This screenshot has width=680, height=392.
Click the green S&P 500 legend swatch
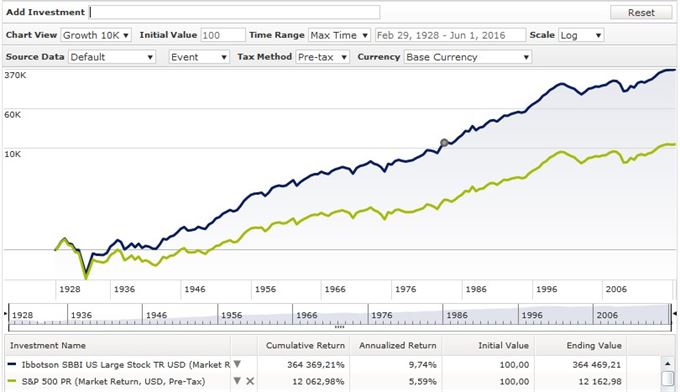[12, 382]
